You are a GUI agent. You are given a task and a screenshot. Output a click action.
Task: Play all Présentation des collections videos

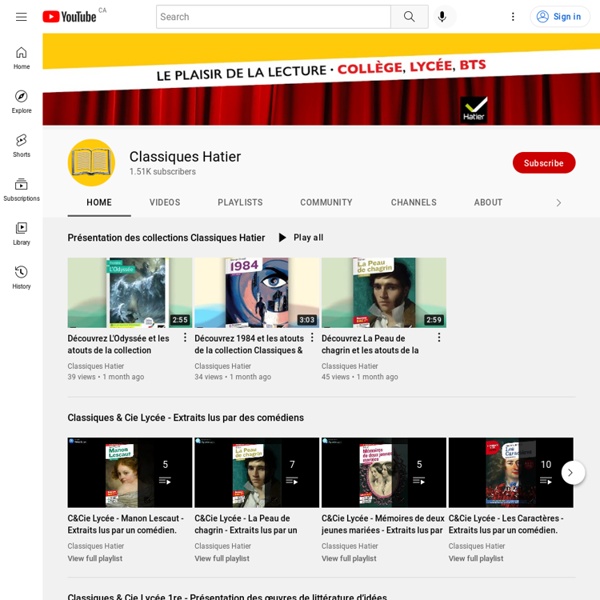pos(301,238)
